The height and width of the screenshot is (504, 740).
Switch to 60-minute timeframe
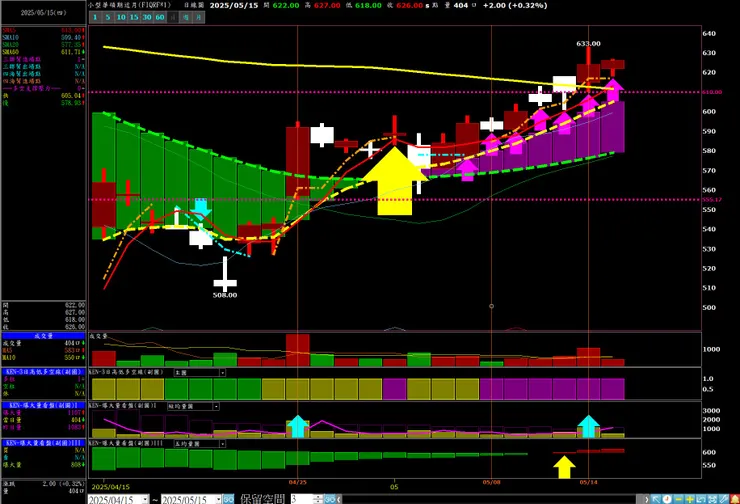(x=160, y=17)
